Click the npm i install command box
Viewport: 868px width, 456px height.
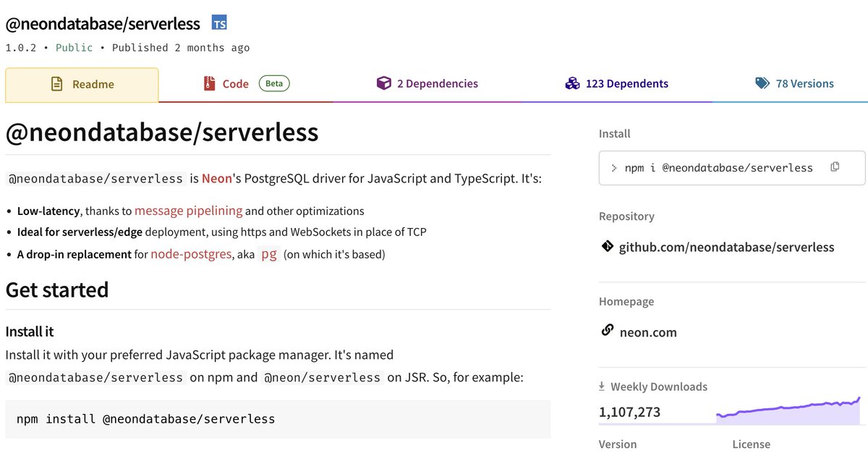[732, 168]
